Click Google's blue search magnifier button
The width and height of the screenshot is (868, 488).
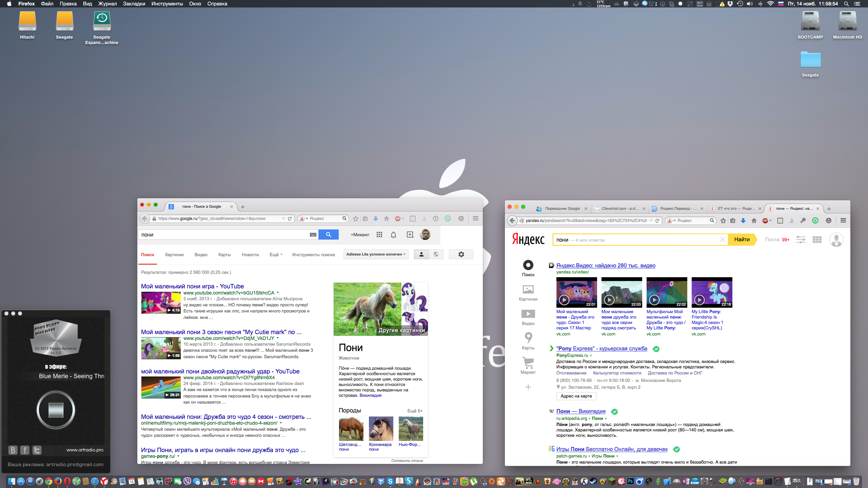(x=328, y=235)
